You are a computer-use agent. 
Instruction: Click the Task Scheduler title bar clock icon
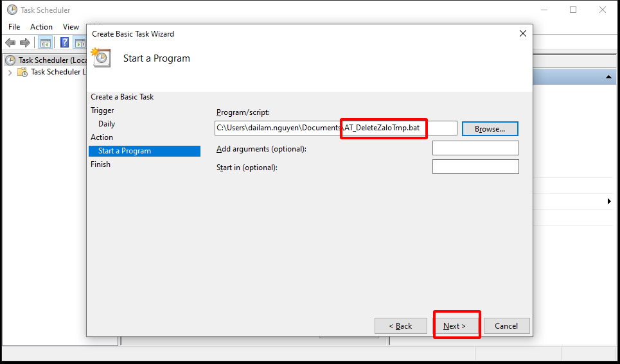12,10
